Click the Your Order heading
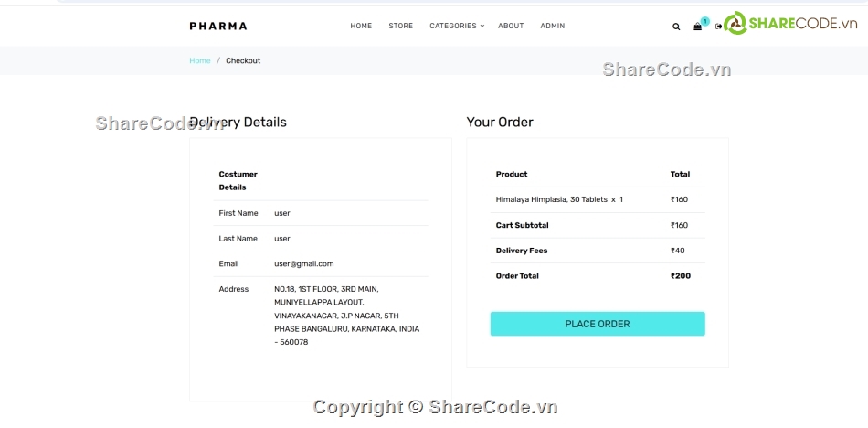This screenshot has width=868, height=428. [500, 122]
